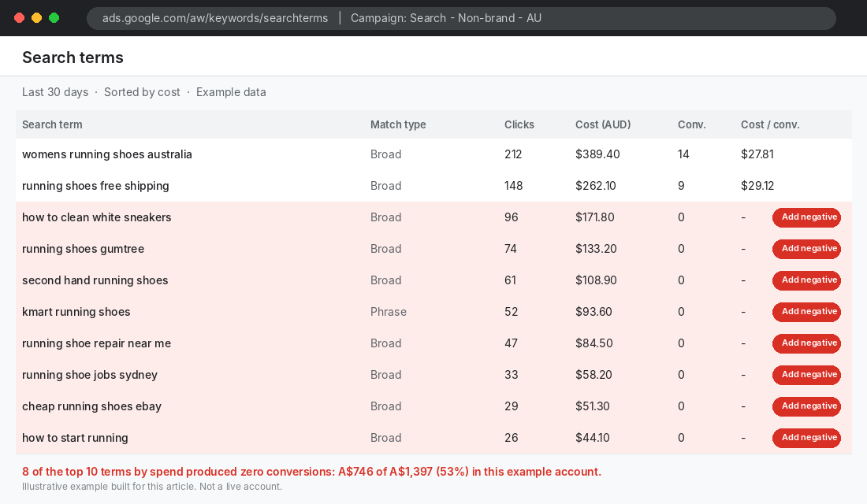Click the $51.30 cost value

pos(593,406)
